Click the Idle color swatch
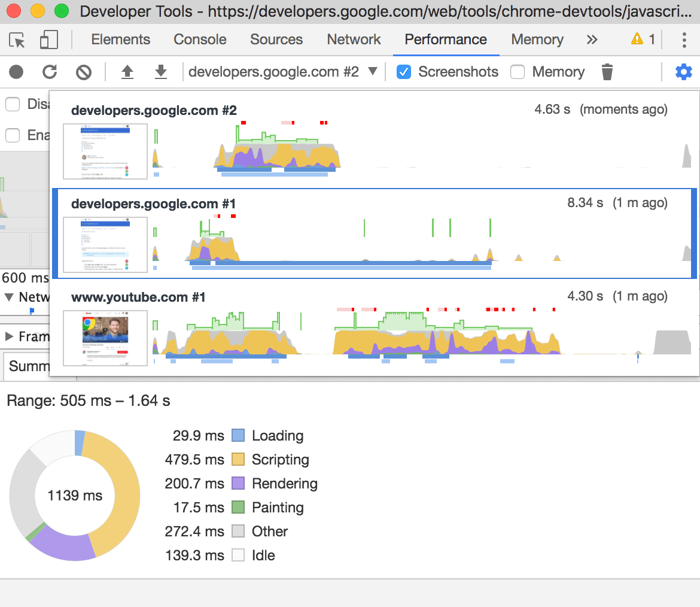The image size is (700, 607). coord(238,555)
